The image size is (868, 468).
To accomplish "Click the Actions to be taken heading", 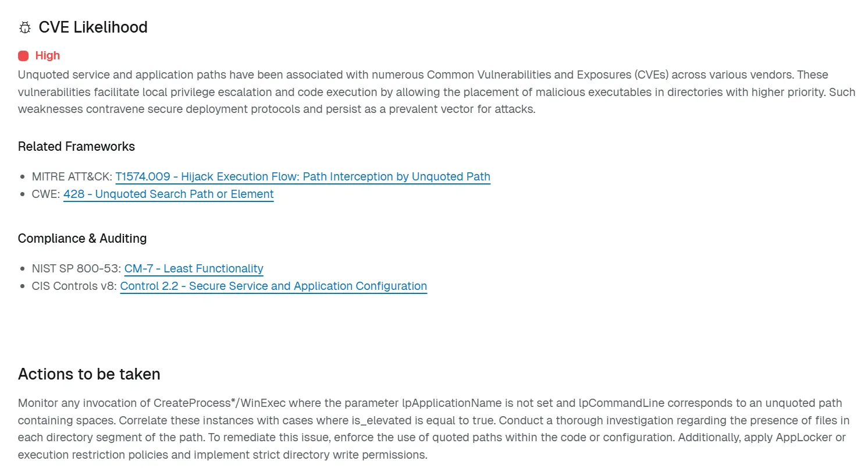I will coord(89,374).
